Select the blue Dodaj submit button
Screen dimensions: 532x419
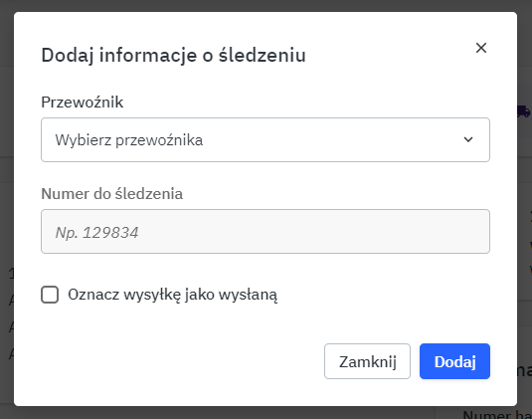(x=454, y=361)
